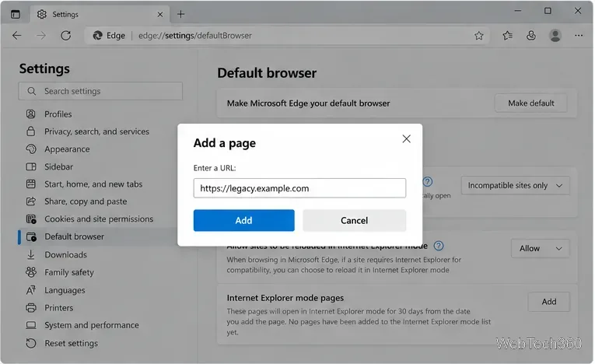Screen dimensions: 595x364
Task: Open Cookies and site permissions
Action: [x=97, y=219]
